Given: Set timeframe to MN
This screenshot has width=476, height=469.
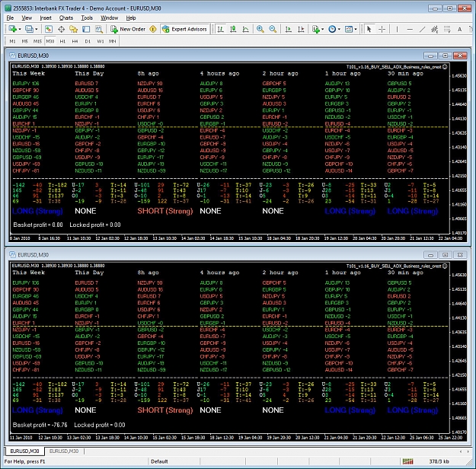Looking at the screenshot, I should point(112,41).
